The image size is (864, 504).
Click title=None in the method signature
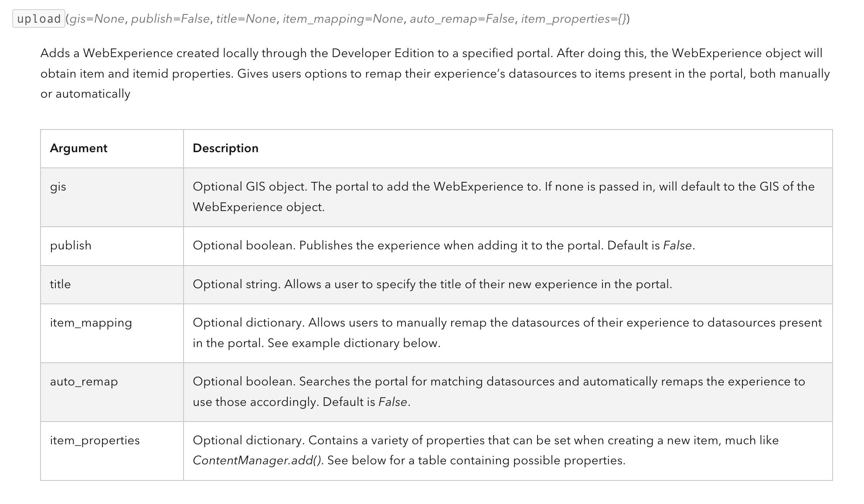pyautogui.click(x=246, y=19)
